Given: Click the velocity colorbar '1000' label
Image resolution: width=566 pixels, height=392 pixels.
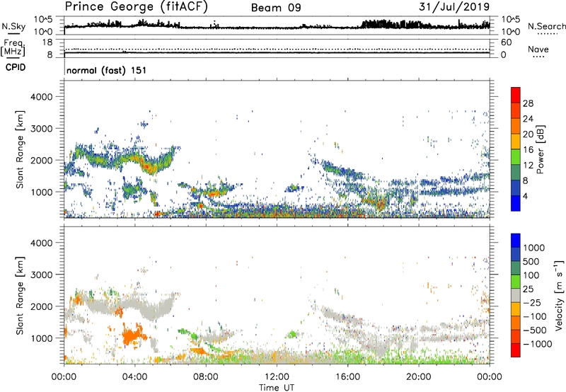Looking at the screenshot, I should (534, 248).
